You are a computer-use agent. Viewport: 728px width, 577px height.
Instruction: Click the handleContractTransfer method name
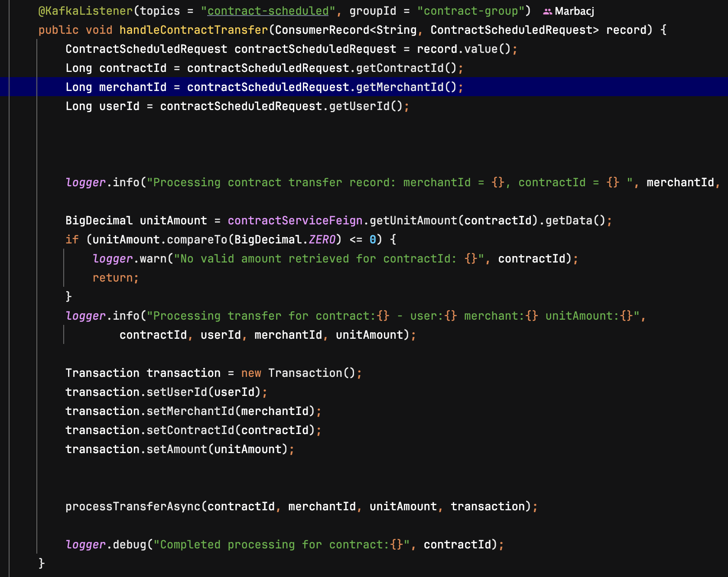click(194, 30)
